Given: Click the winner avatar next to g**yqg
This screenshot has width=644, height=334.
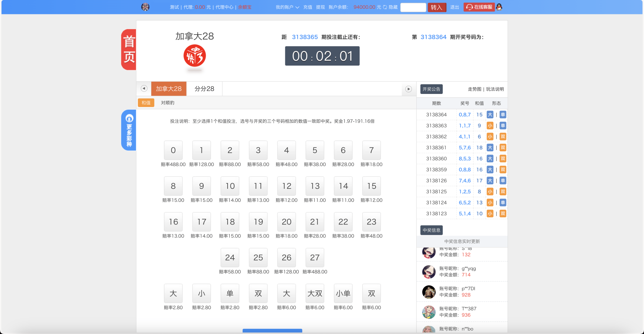Looking at the screenshot, I should coord(429,272).
